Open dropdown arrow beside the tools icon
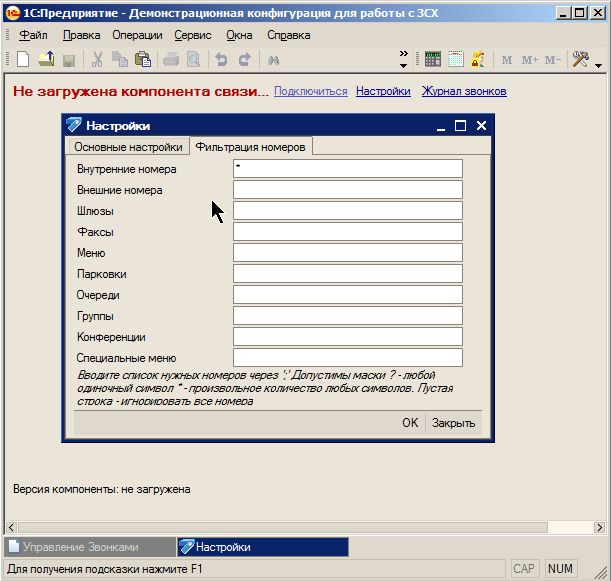 [598, 65]
